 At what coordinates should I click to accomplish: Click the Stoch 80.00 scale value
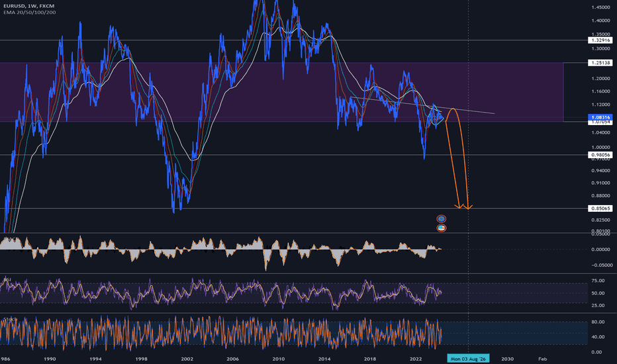598,322
